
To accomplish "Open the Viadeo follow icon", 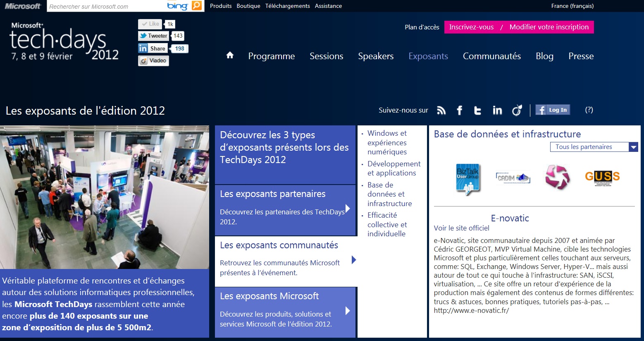I will (x=517, y=110).
